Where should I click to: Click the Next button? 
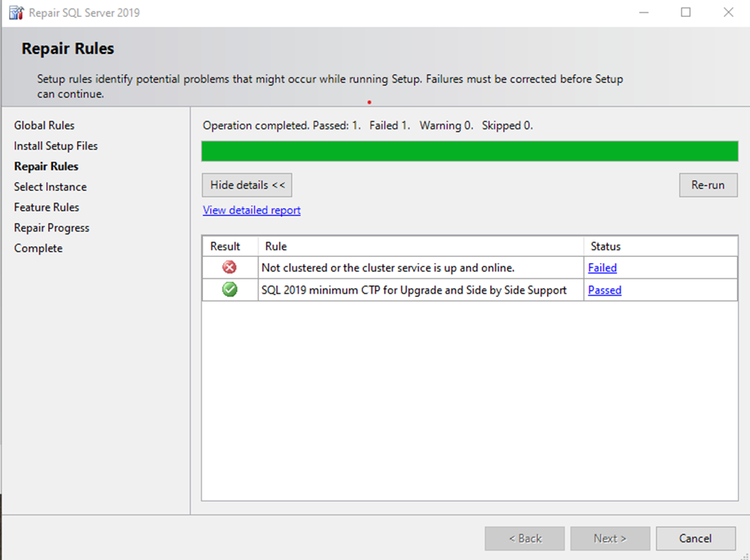(x=610, y=538)
